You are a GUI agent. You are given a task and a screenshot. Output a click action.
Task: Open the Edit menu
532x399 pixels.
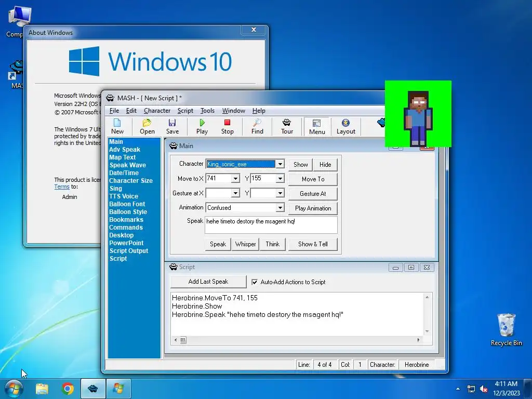click(x=131, y=111)
